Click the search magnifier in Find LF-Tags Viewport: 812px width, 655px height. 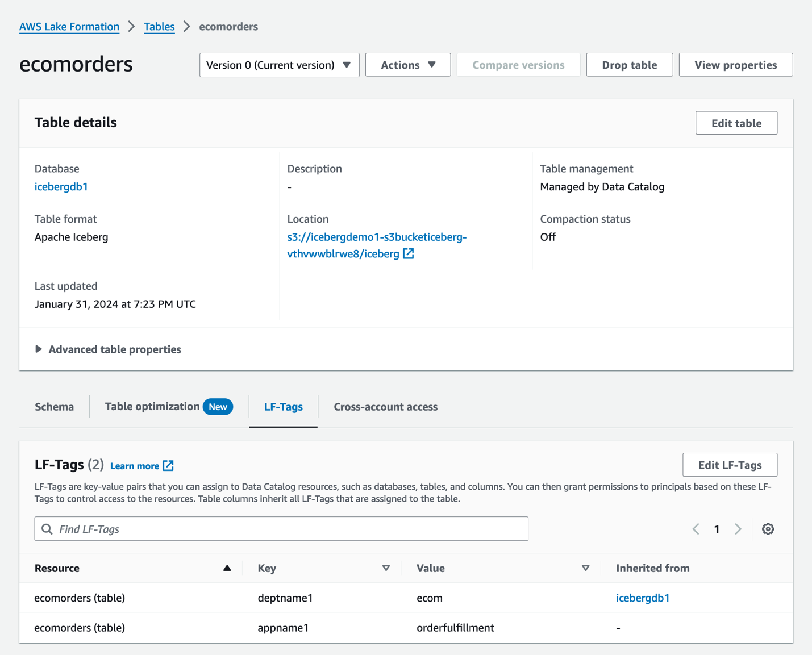47,529
